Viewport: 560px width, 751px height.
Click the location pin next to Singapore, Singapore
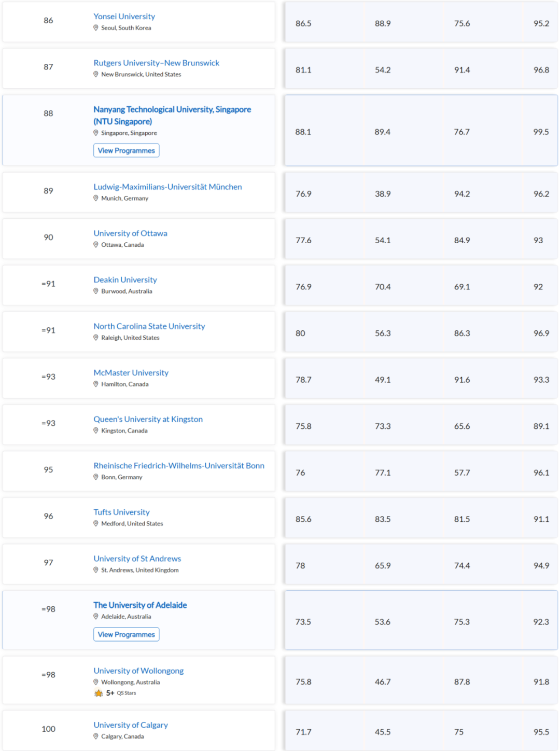click(x=96, y=133)
